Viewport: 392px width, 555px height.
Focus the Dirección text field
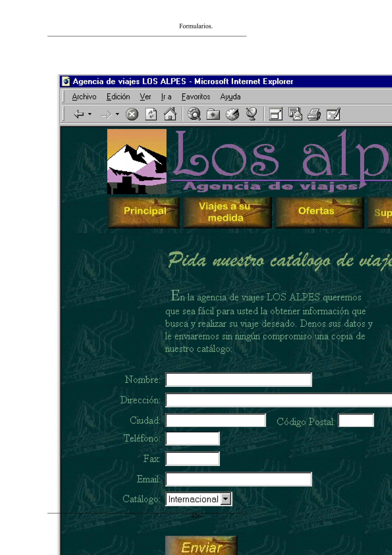click(278, 400)
